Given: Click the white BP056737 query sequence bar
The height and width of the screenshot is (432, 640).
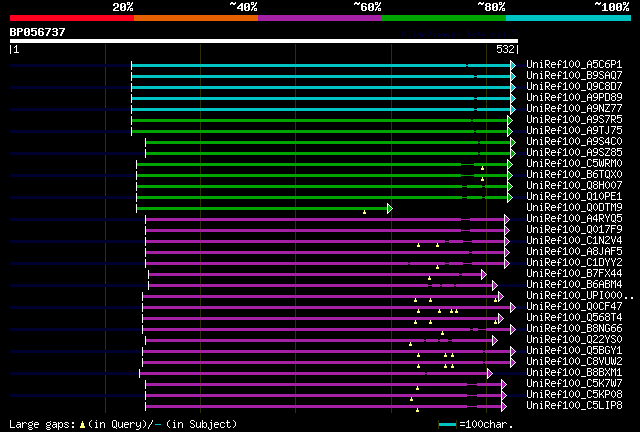Looking at the screenshot, I should [264, 41].
